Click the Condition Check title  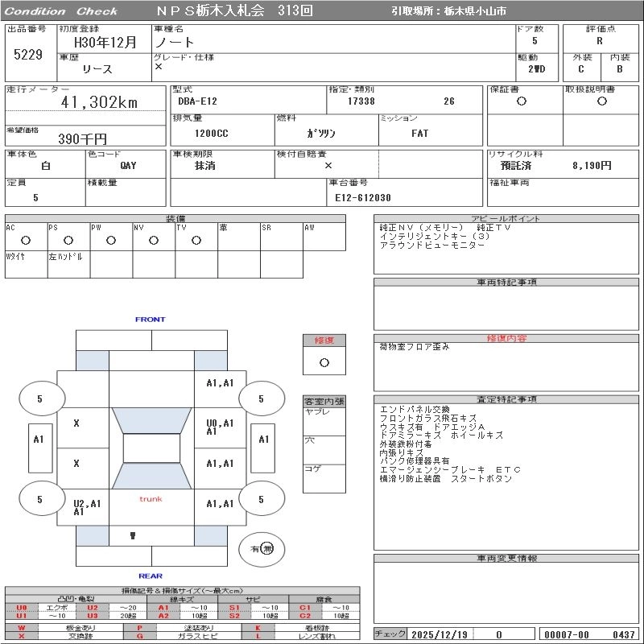pos(61,11)
